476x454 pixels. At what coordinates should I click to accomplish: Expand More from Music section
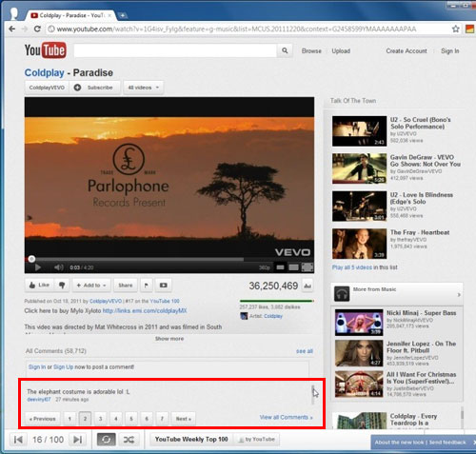coord(397,294)
